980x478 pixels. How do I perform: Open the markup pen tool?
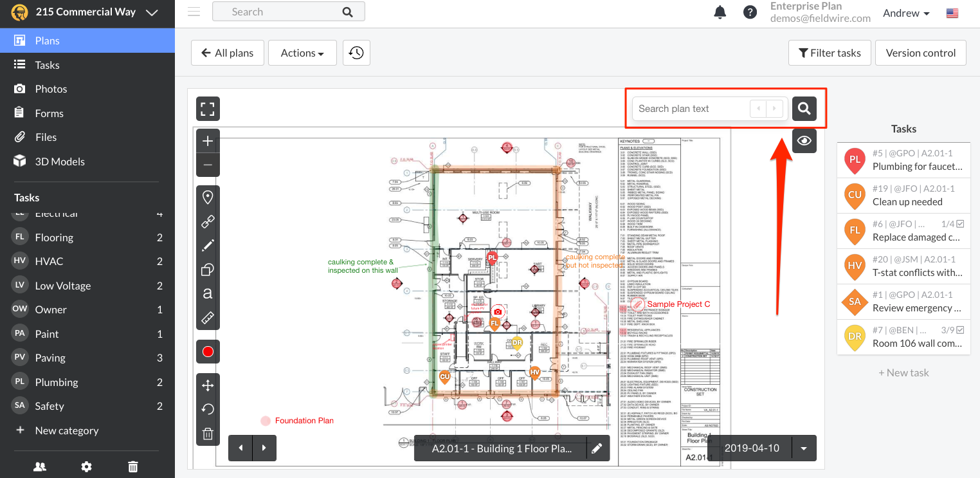pyautogui.click(x=208, y=245)
